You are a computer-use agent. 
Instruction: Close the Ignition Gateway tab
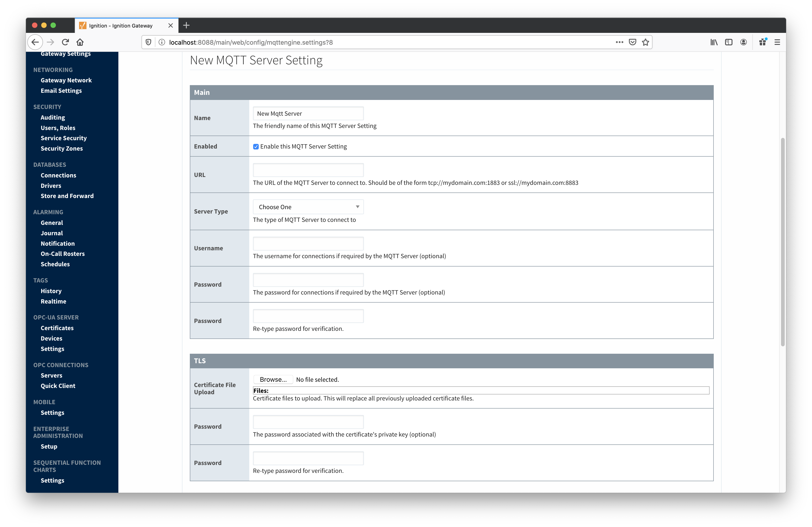coord(171,26)
